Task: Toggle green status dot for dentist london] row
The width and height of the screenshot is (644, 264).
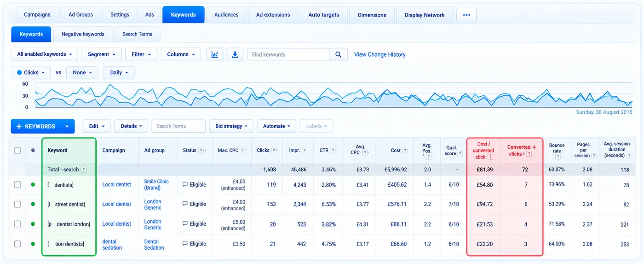Action: click(x=33, y=224)
